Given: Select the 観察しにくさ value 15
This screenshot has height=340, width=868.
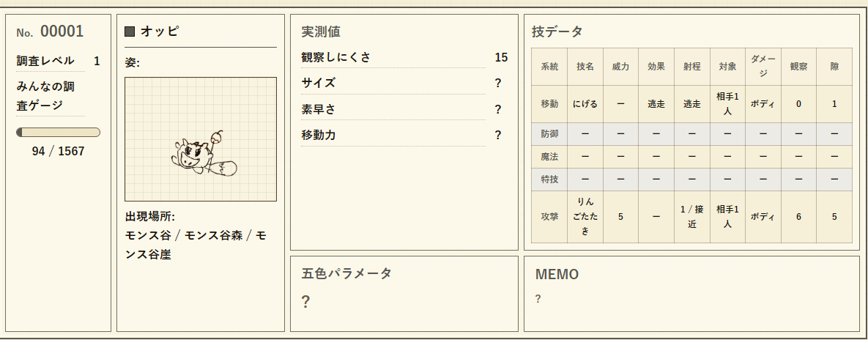Looking at the screenshot, I should coord(501,57).
